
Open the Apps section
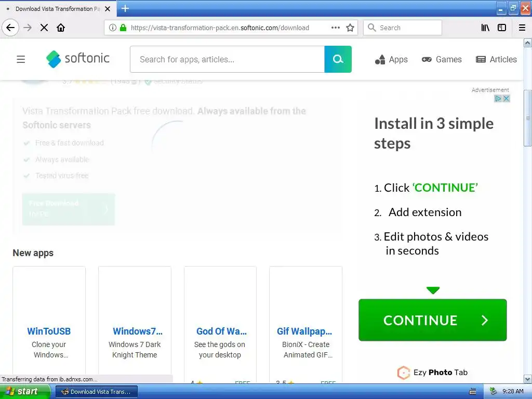(x=391, y=59)
